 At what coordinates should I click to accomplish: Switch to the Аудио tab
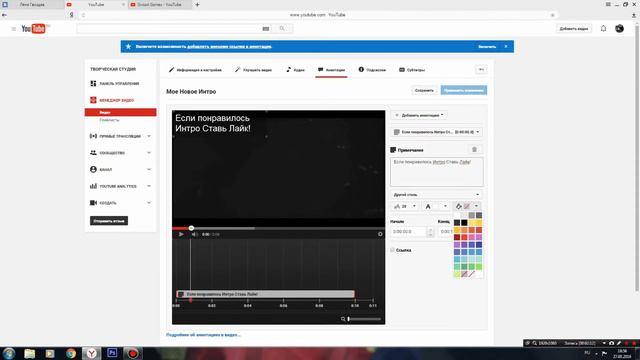pos(296,70)
